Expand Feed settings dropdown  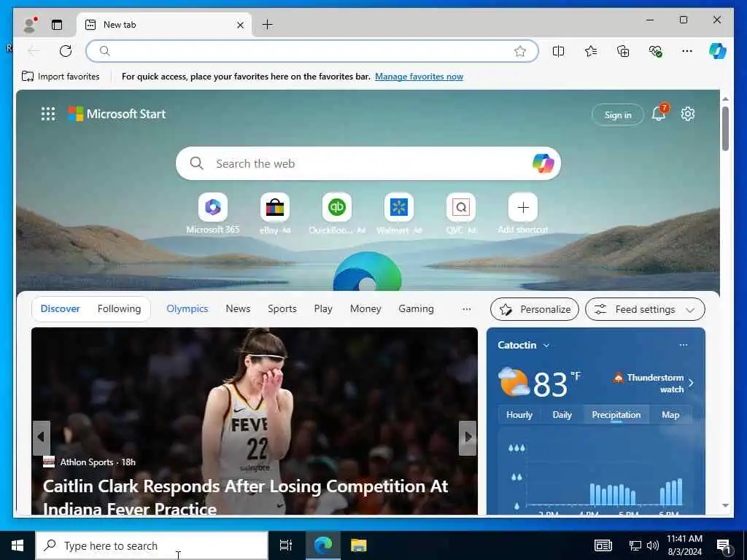click(x=645, y=309)
